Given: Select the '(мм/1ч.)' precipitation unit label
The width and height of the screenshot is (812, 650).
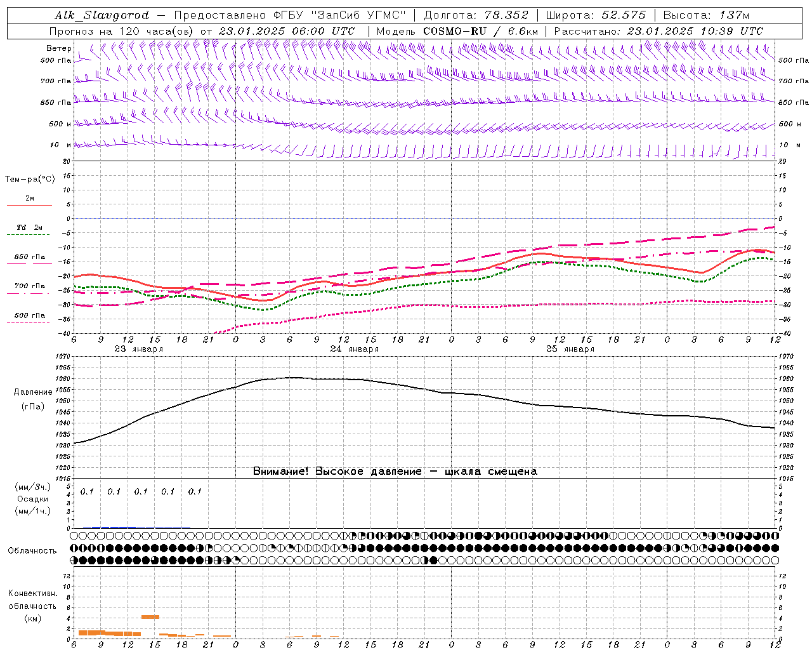Looking at the screenshot, I should pyautogui.click(x=33, y=511).
